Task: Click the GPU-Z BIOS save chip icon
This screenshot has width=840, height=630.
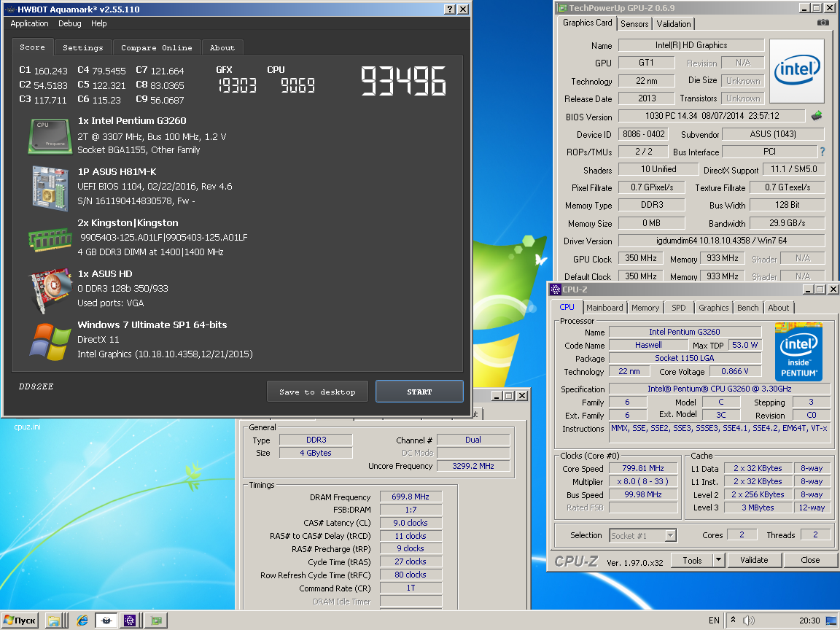Action: (x=817, y=115)
